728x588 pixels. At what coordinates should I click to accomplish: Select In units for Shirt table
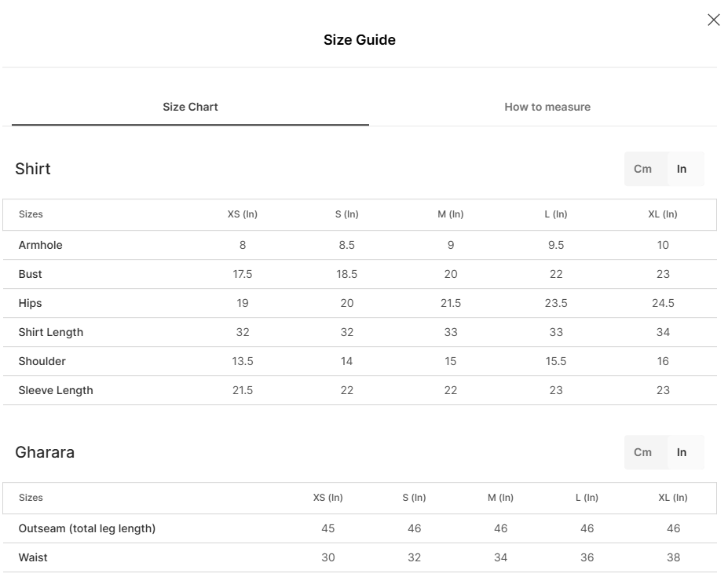(682, 169)
